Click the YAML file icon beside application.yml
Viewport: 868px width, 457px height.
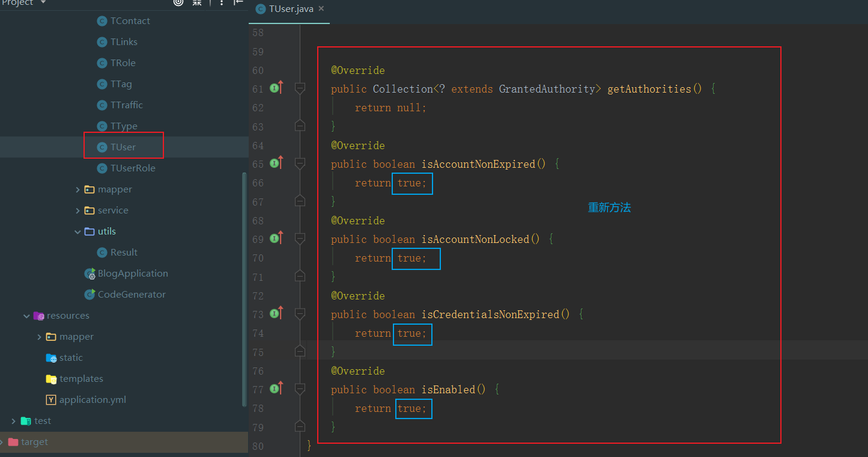pos(50,399)
